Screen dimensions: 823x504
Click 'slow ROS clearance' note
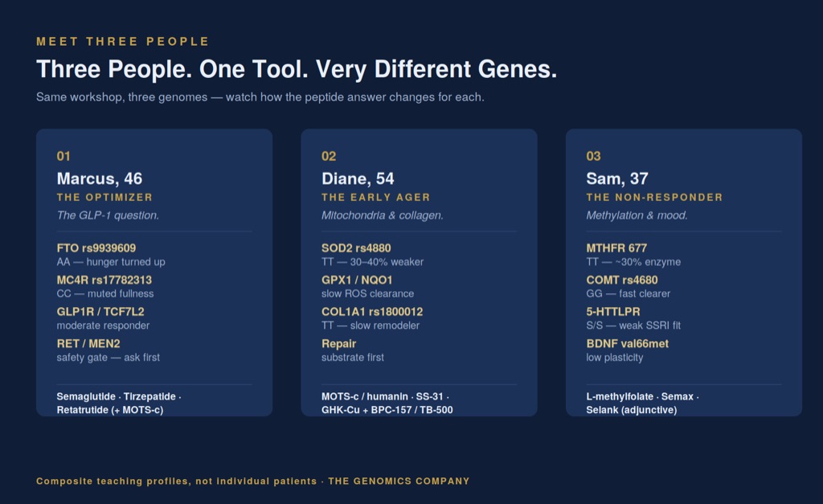tap(367, 293)
